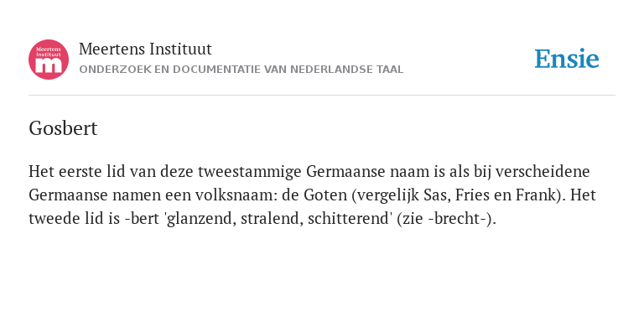The width and height of the screenshot is (644, 322).
Task: Open the blue Ensie logo
Action: pyautogui.click(x=566, y=60)
